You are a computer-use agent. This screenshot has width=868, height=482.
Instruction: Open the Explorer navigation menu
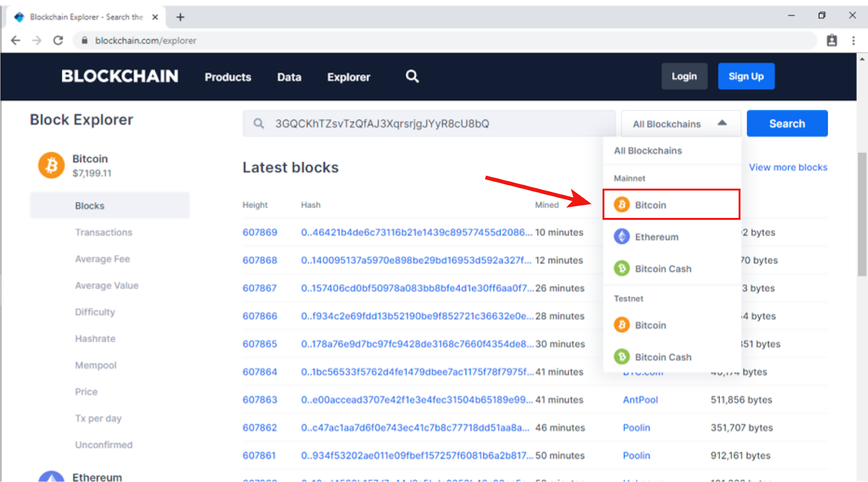coord(349,77)
